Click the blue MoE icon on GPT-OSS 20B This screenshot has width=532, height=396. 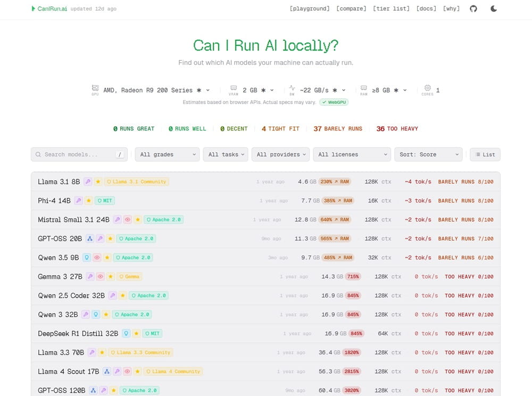point(90,239)
